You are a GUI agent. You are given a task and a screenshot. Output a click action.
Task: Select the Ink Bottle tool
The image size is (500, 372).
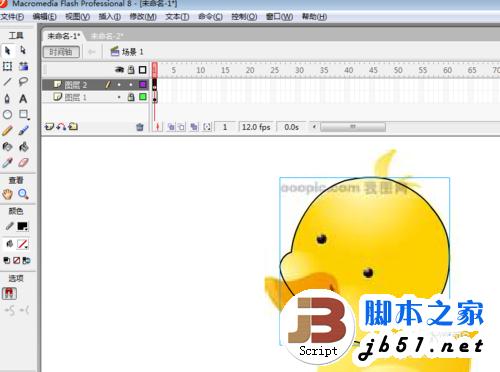pos(7,147)
